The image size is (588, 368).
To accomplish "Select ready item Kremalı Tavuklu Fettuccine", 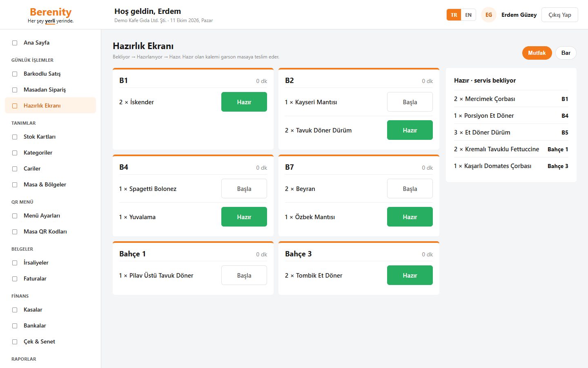I will pos(511,149).
